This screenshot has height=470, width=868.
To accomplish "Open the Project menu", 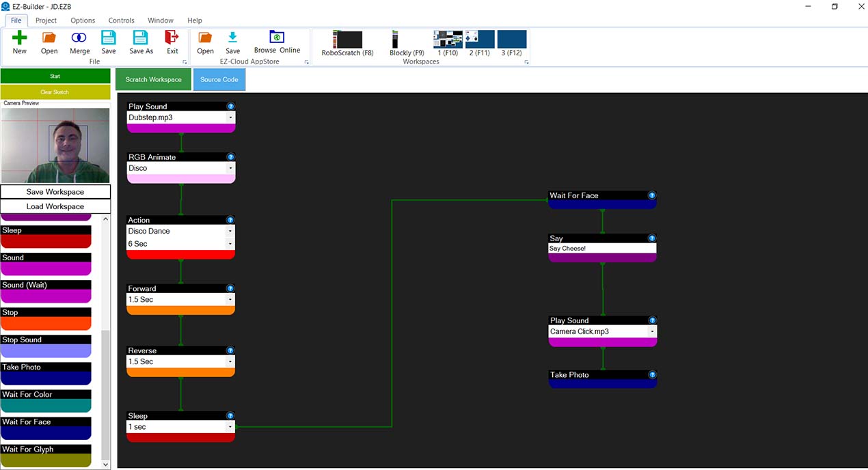I will coord(46,20).
